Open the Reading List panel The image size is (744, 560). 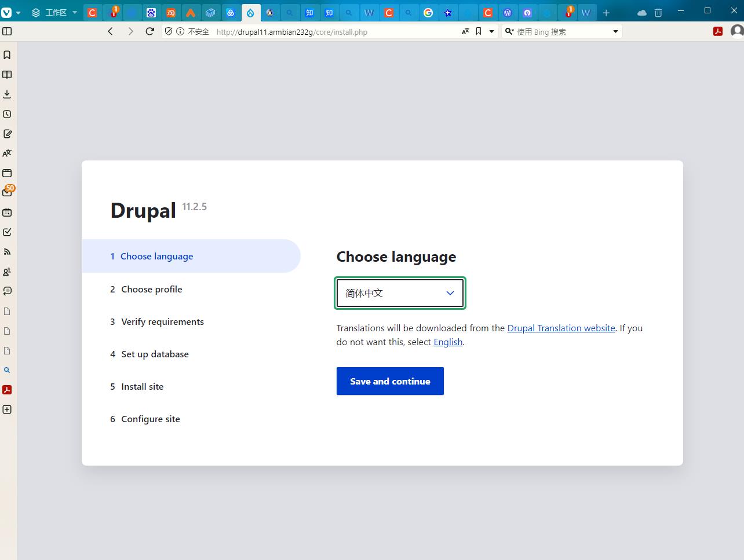7,75
